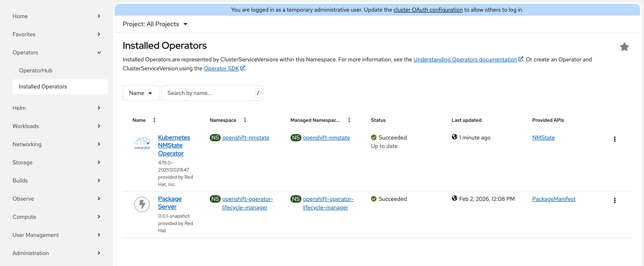Click external link icon after Understanding Operators documentation
This screenshot has width=644, height=266.
click(521, 59)
